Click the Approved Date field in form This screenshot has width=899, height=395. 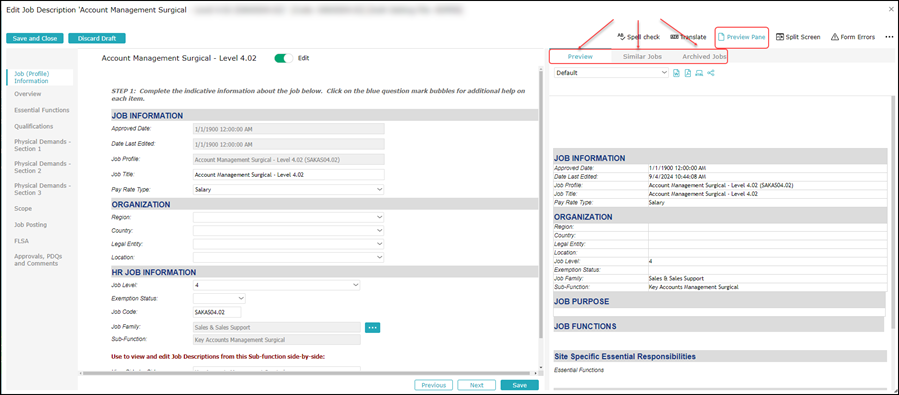coord(288,129)
